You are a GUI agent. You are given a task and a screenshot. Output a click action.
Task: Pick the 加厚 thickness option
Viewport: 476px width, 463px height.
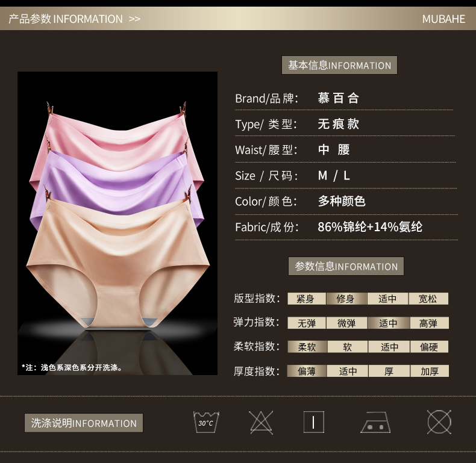[429, 371]
